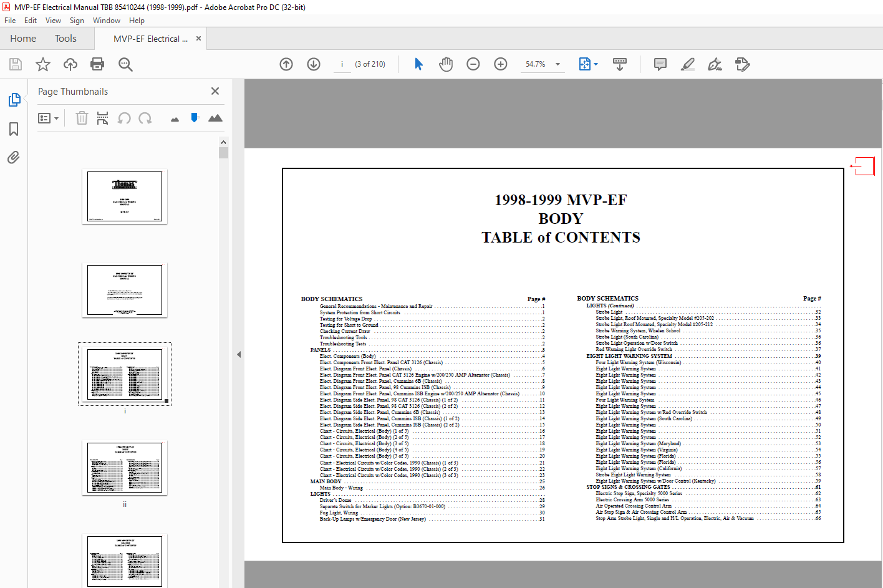Image resolution: width=883 pixels, height=588 pixels.
Task: Open the Attachments paperclip panel
Action: click(x=14, y=157)
